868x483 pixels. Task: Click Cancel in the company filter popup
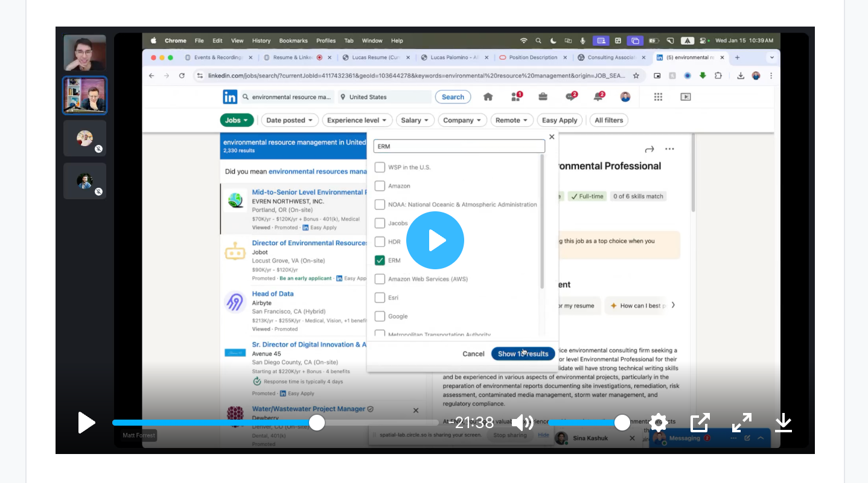473,354
